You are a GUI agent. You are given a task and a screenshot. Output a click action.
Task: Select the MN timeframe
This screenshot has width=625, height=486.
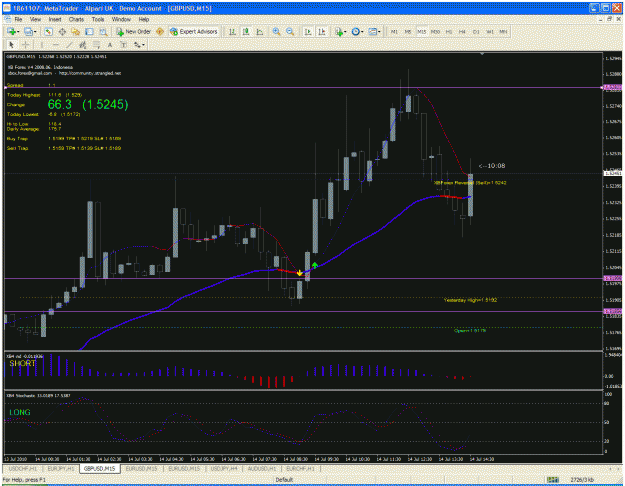click(503, 31)
